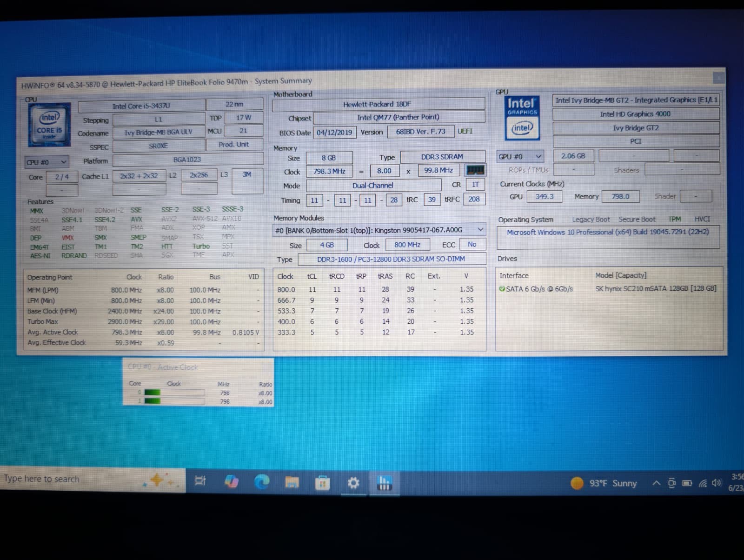
Task: Click 'Ivy Bridge-MB BGA ULV' codename
Action: 158,132
